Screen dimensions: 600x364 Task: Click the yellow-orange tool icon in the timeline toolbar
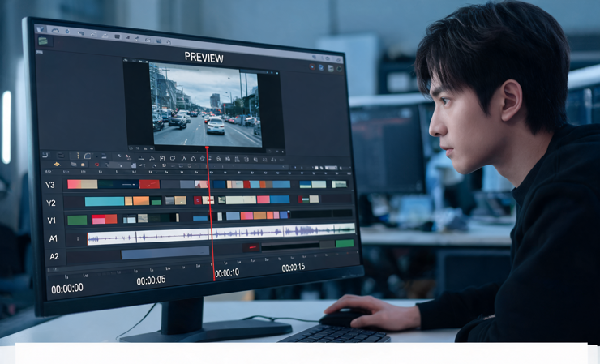[57, 165]
